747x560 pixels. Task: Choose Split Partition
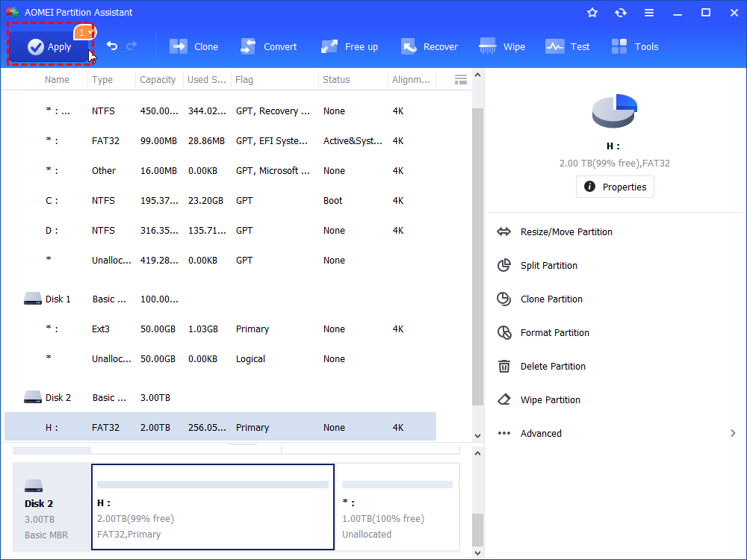[x=549, y=266]
